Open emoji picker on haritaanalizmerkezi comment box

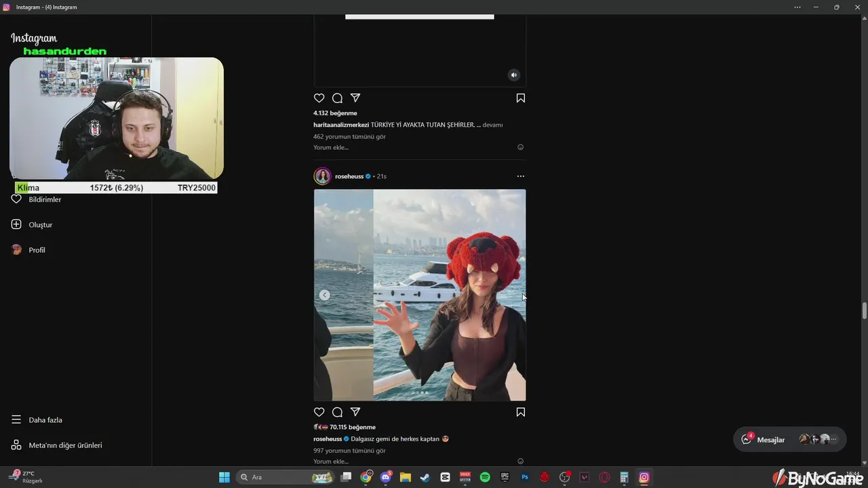(x=521, y=147)
